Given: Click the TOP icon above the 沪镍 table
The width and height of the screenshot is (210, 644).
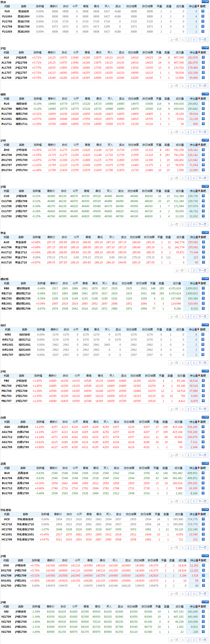Looking at the screenshot, I should coord(205,602).
